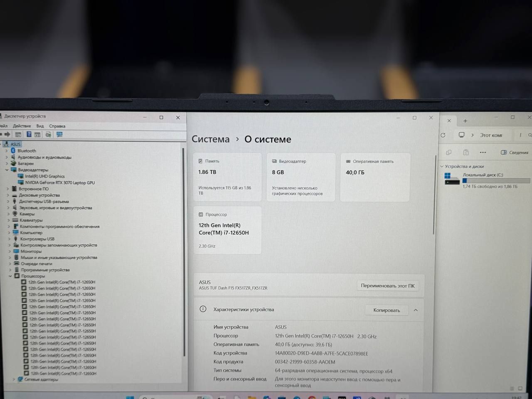The height and width of the screenshot is (399, 532).
Task: Click the NVIDIA GeForce RTX 3070 display icon
Action: (21, 182)
